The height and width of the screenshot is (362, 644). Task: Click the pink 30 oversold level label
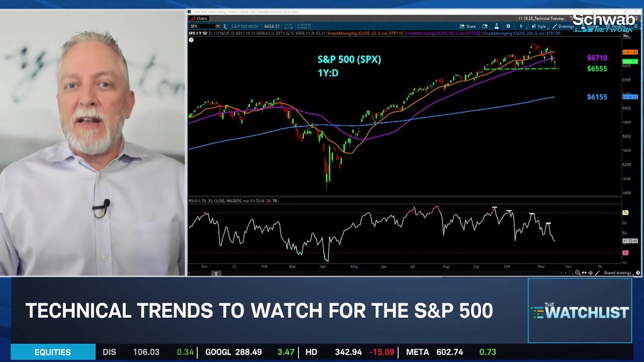click(625, 253)
